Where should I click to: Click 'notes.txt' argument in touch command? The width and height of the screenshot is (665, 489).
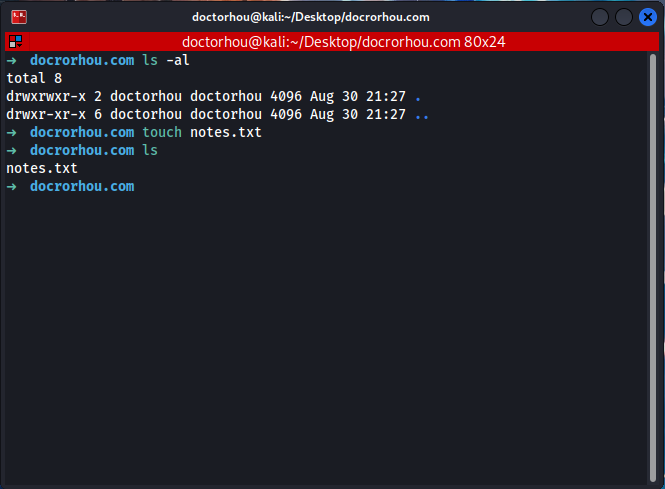(x=226, y=132)
